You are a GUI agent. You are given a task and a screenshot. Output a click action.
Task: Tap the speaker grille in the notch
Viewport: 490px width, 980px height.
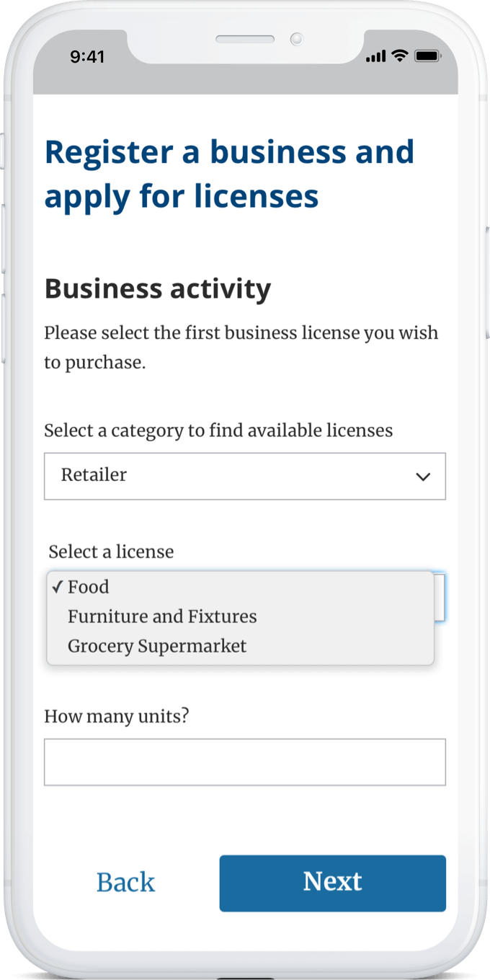pyautogui.click(x=245, y=39)
